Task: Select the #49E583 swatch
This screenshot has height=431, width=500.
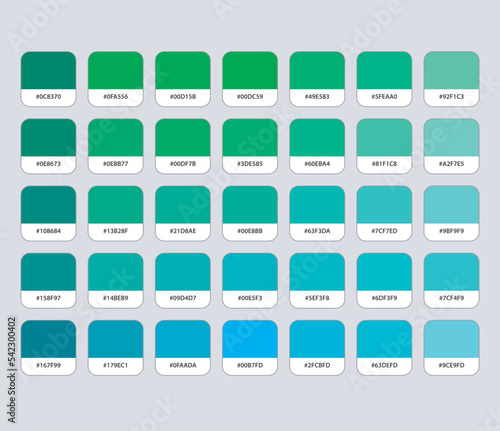Action: pos(317,79)
